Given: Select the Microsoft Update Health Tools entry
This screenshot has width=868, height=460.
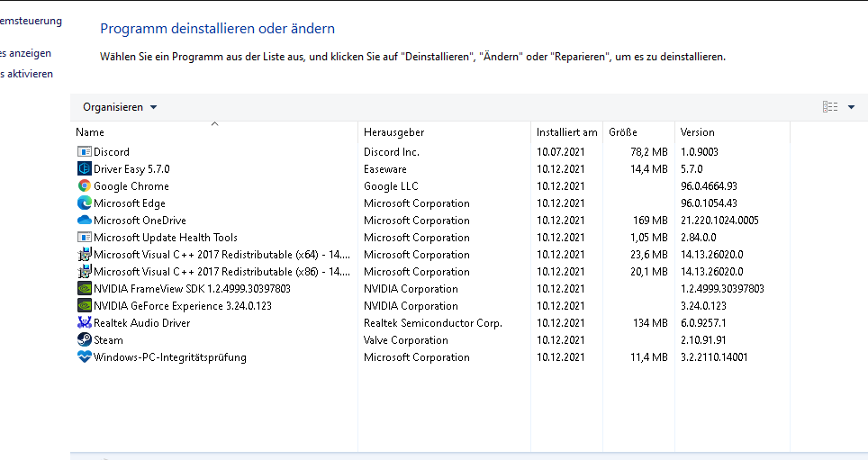Looking at the screenshot, I should 166,238.
